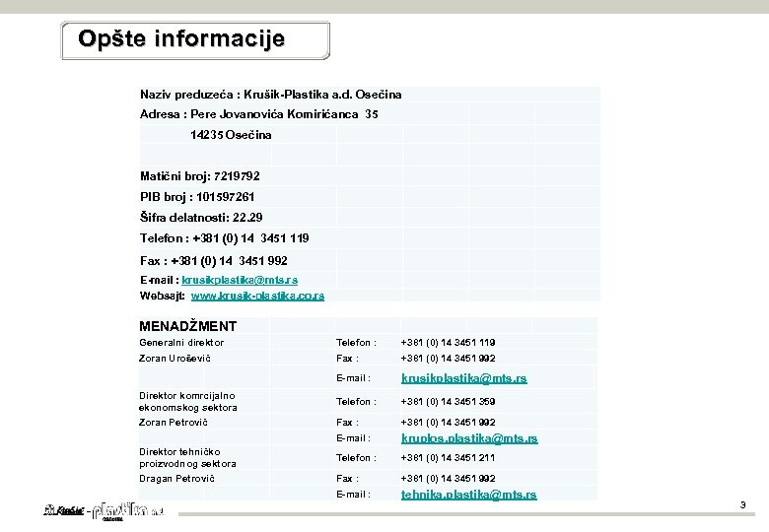Select the 'Matični broj: 7219792' line
Viewport: 769px width, 532px height.
pyautogui.click(x=199, y=176)
